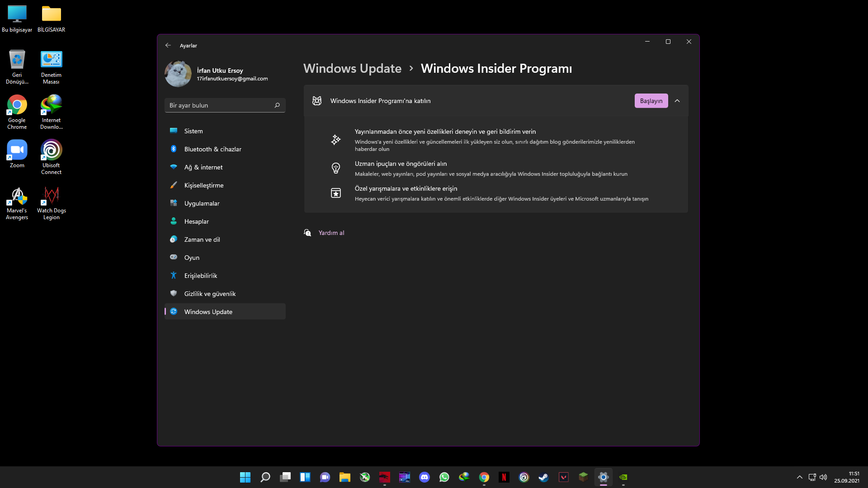
Task: Select Sistem in the sidebar
Action: 193,131
